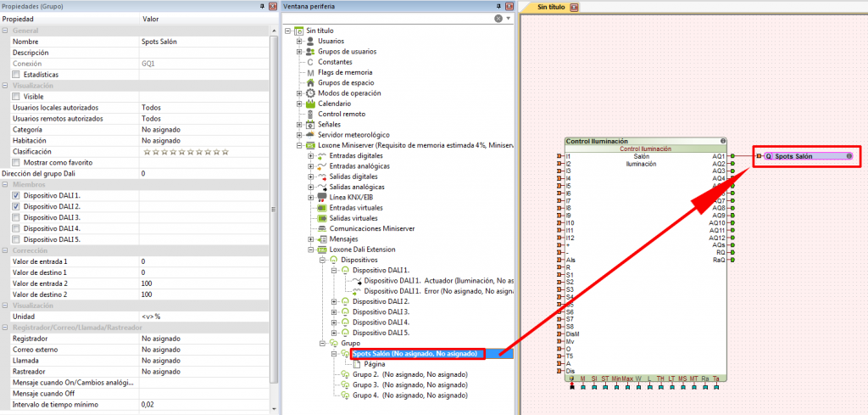The height and width of the screenshot is (415, 868).
Task: Click the Usuarios person icon in tree
Action: [310, 41]
